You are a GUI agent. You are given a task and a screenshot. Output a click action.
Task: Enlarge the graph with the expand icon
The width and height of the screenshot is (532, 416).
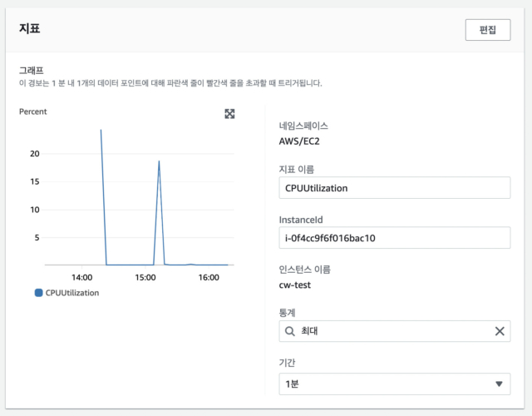tap(230, 114)
